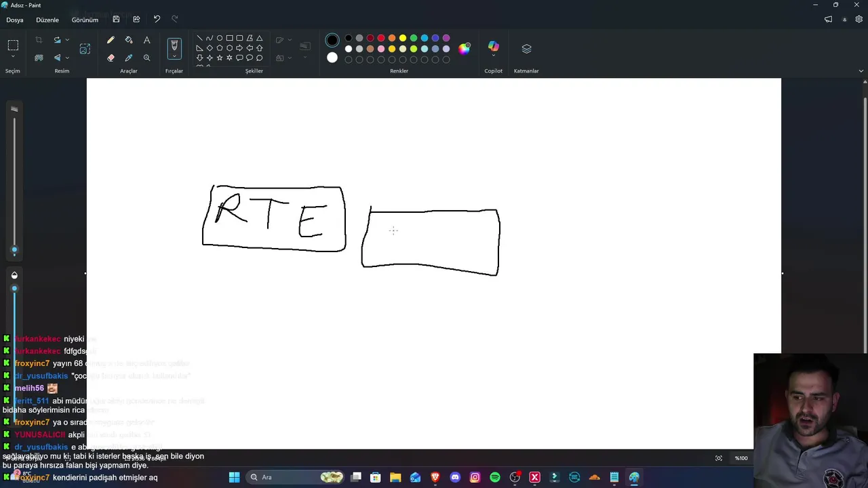Open Discord from the taskbar
868x488 pixels.
pos(455,477)
